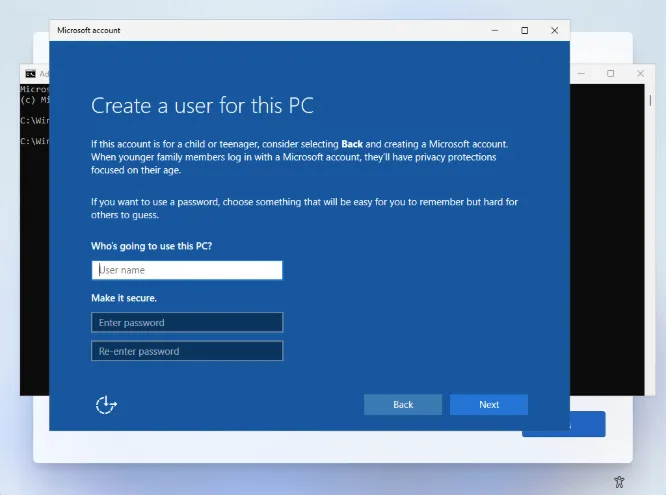Minimize the Command Prompt window
The height and width of the screenshot is (495, 667).
(584, 74)
